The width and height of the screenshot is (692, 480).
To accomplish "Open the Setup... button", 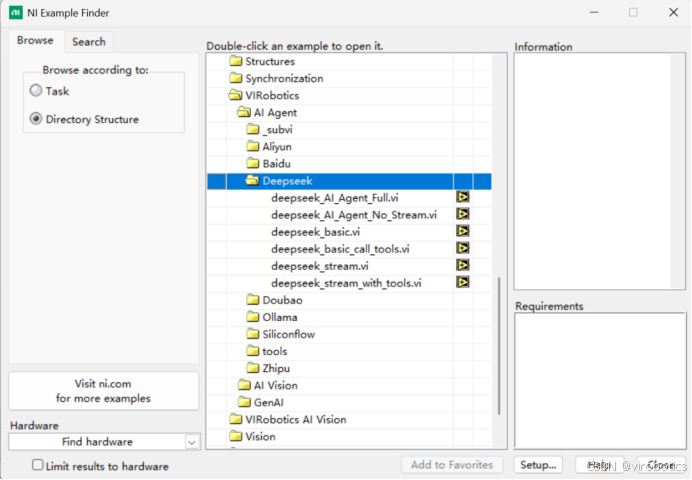I will [538, 465].
